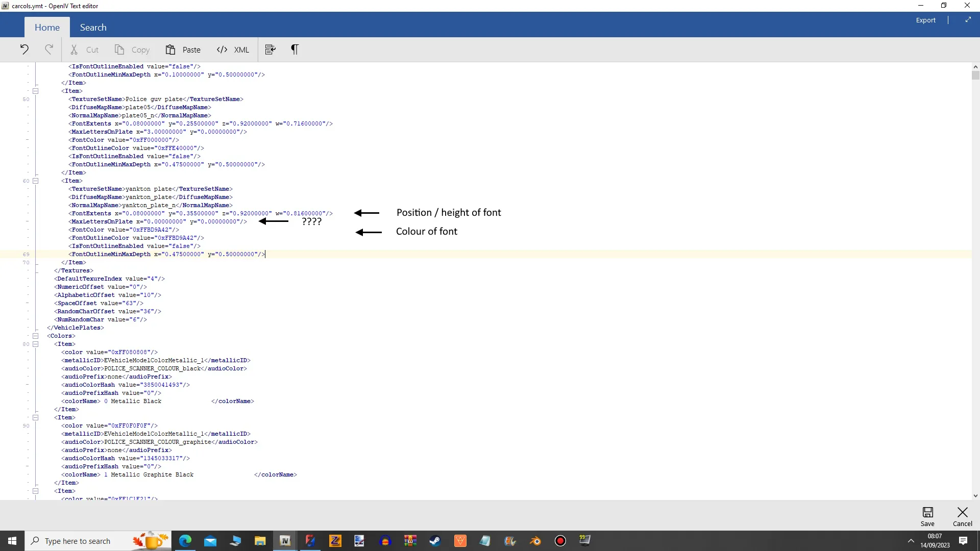Click the Save icon at bottom right
This screenshot has width=980, height=551.
927,516
